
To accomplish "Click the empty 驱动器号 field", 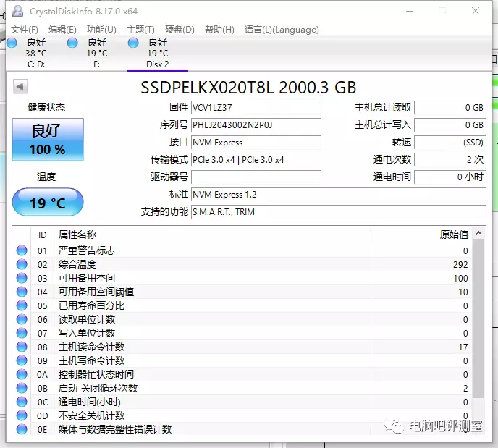I will (256, 177).
